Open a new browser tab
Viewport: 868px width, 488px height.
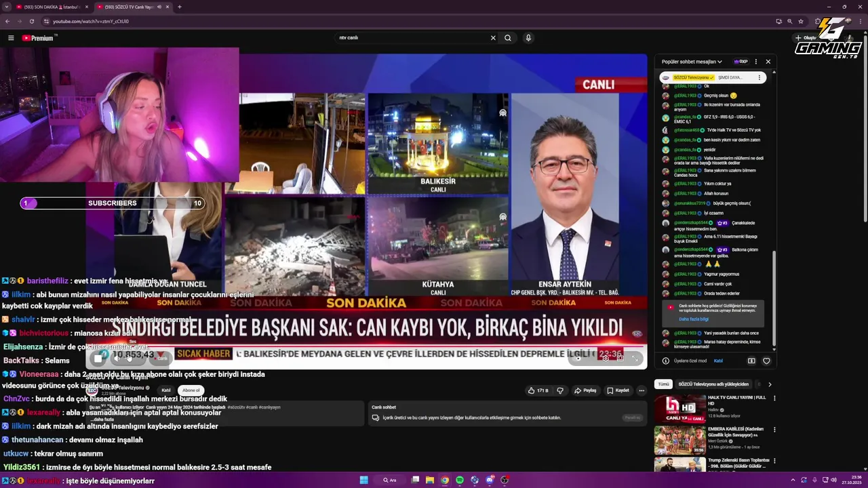tap(179, 7)
